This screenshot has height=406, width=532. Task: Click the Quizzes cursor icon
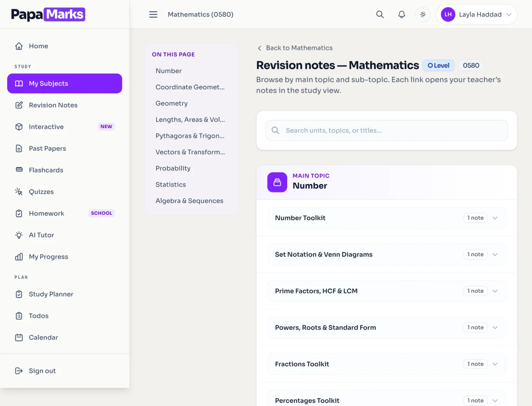pyautogui.click(x=19, y=192)
